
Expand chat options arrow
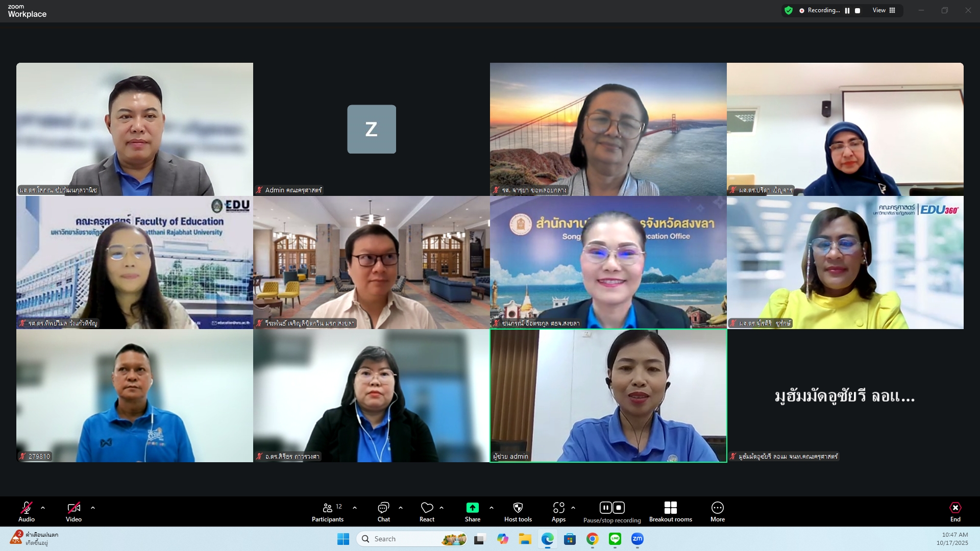[x=401, y=508]
